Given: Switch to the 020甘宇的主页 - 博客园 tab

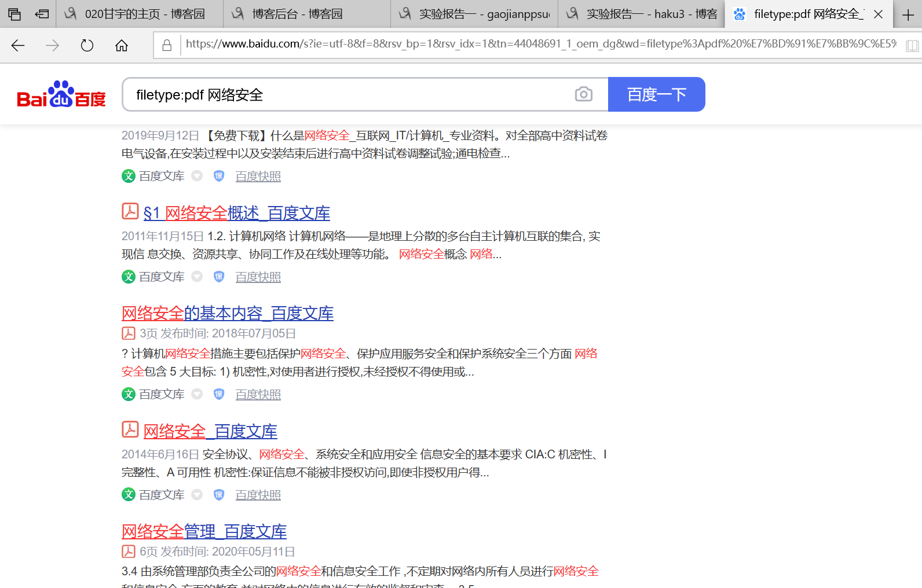Looking at the screenshot, I should tap(140, 14).
